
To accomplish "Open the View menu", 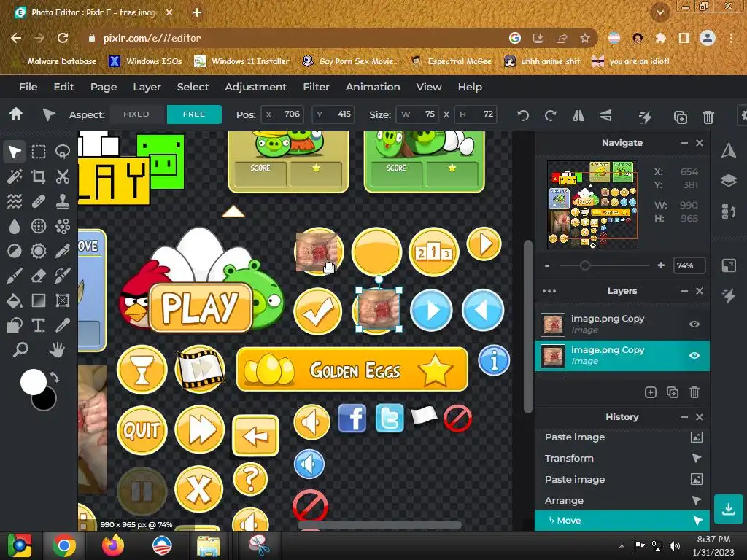I will tap(429, 87).
